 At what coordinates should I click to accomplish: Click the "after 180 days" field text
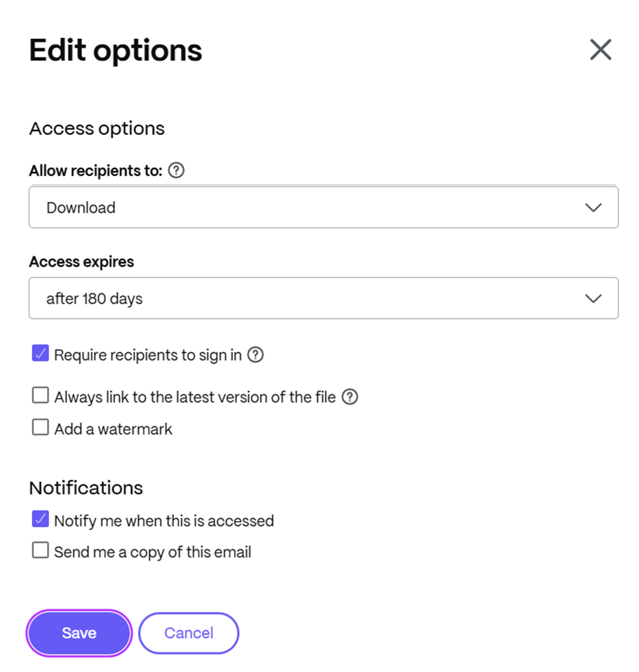[x=94, y=298]
